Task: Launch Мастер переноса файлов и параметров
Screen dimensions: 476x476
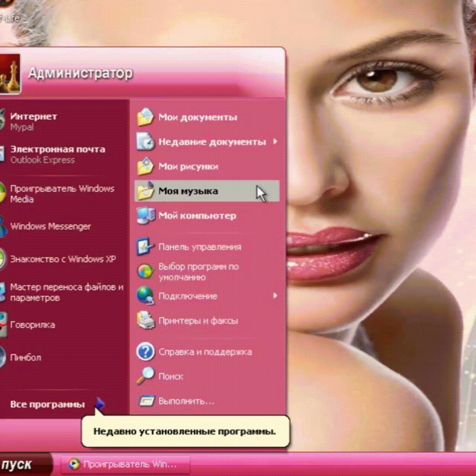Action: [x=63, y=292]
